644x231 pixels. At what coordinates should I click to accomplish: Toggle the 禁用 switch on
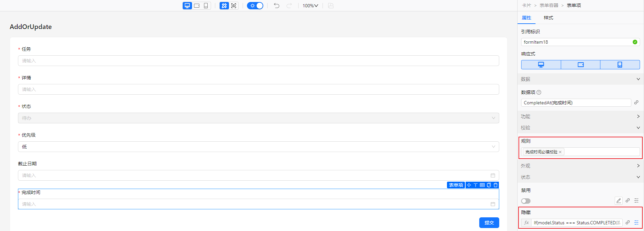point(526,201)
